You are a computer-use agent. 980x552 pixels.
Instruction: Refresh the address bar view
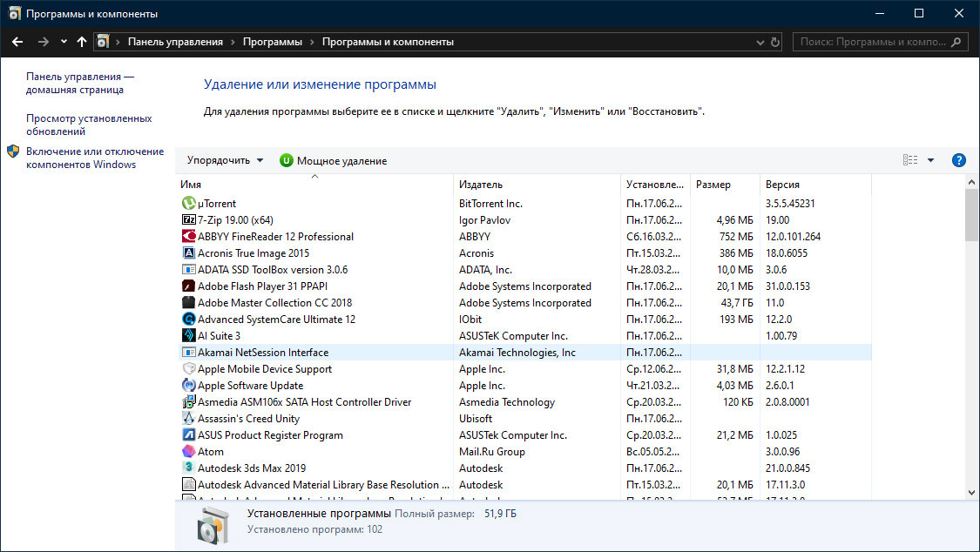pos(775,42)
